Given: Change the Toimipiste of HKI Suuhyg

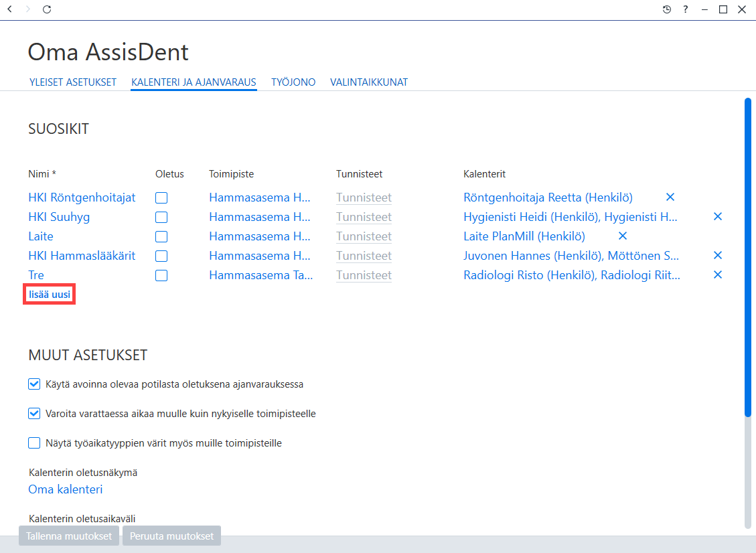Looking at the screenshot, I should click(260, 217).
